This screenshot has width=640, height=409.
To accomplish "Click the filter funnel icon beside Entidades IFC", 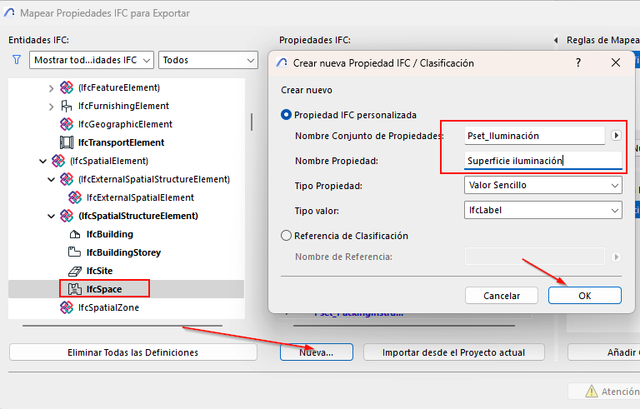I will [x=16, y=60].
